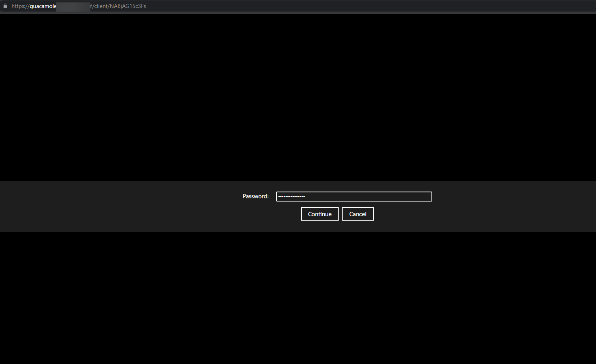
Task: Click gray prompt band left of Password label
Action: tap(120, 196)
